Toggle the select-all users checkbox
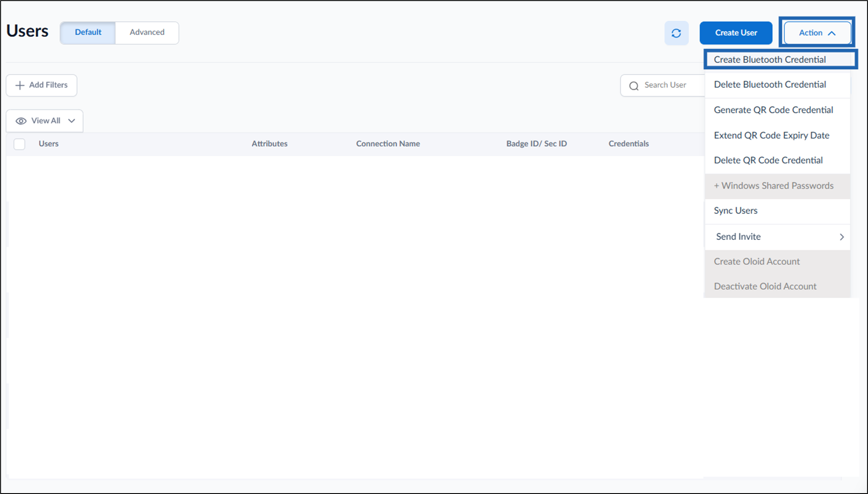Viewport: 868px width, 494px height. [19, 144]
